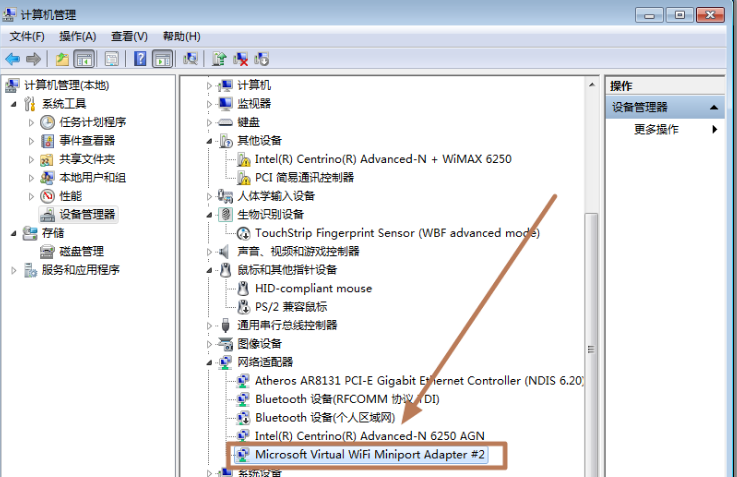Click the 任务计划程序 clock icon
This screenshot has width=737, height=477.
(47, 123)
